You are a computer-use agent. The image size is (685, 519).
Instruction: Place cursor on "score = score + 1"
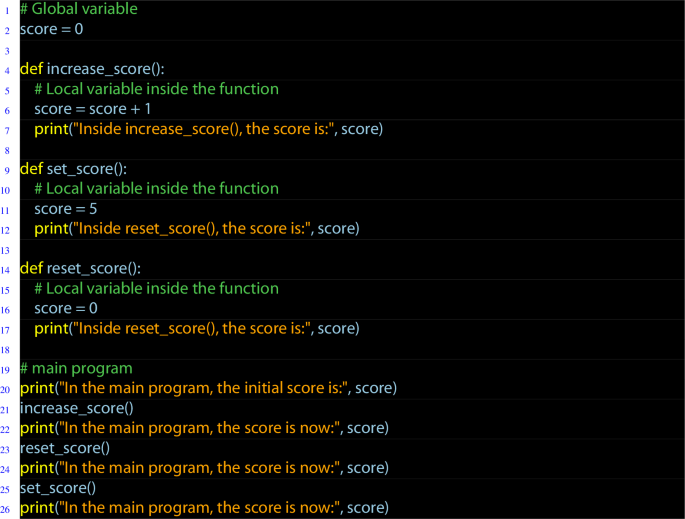92,109
